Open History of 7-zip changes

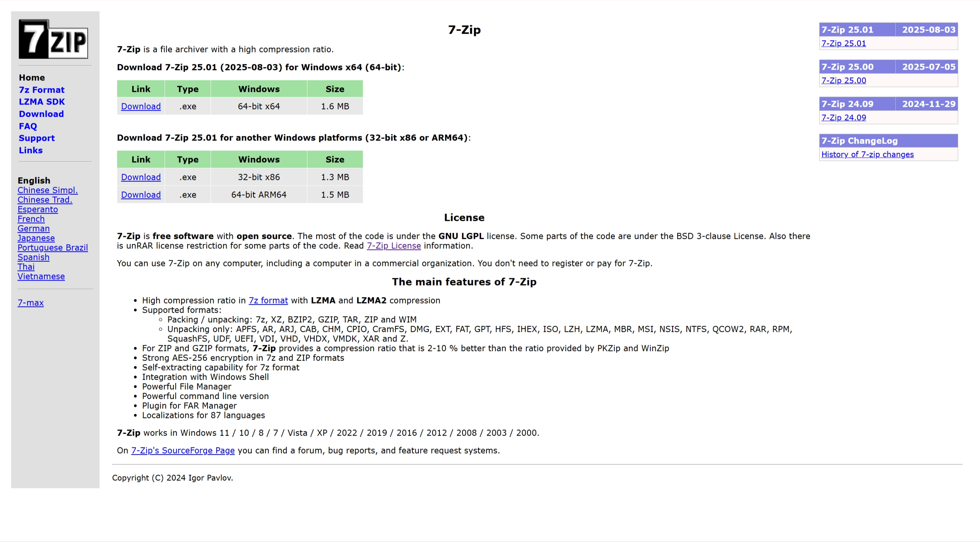pyautogui.click(x=867, y=154)
